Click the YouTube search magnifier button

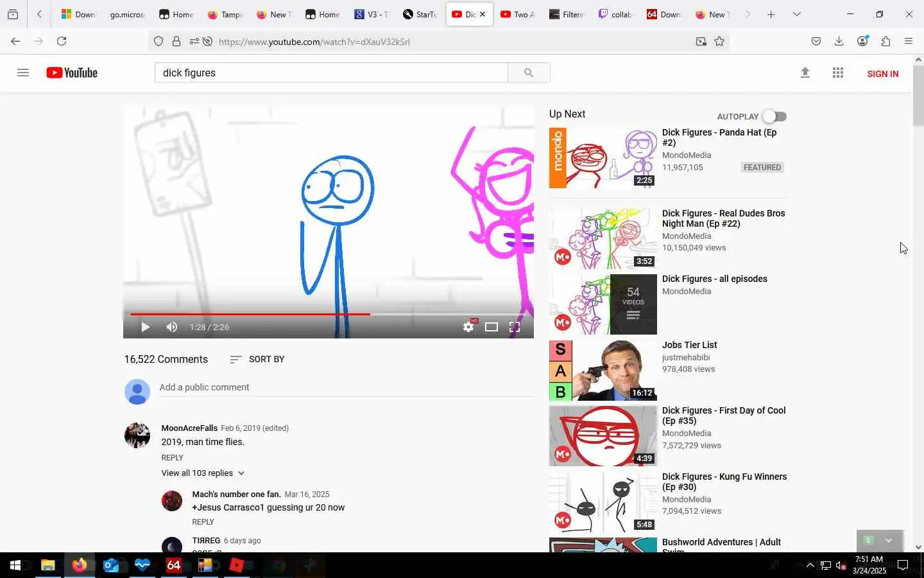[529, 73]
